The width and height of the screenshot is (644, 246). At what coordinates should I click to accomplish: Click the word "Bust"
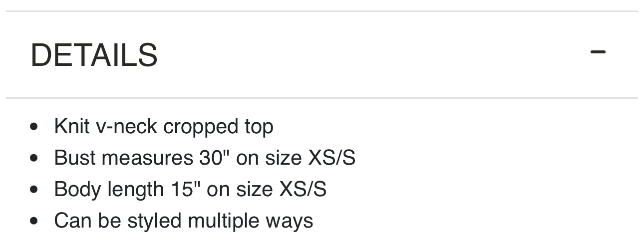coord(70,158)
